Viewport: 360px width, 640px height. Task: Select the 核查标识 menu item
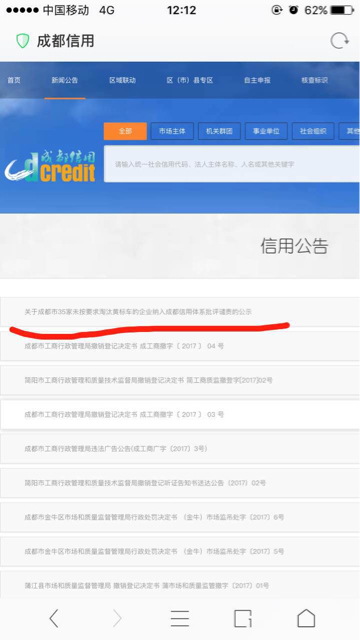coord(314,80)
